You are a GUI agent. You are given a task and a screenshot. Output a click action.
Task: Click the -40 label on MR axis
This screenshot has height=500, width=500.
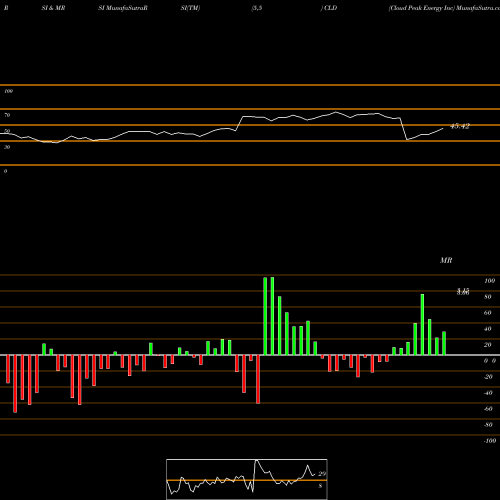pos(488,393)
